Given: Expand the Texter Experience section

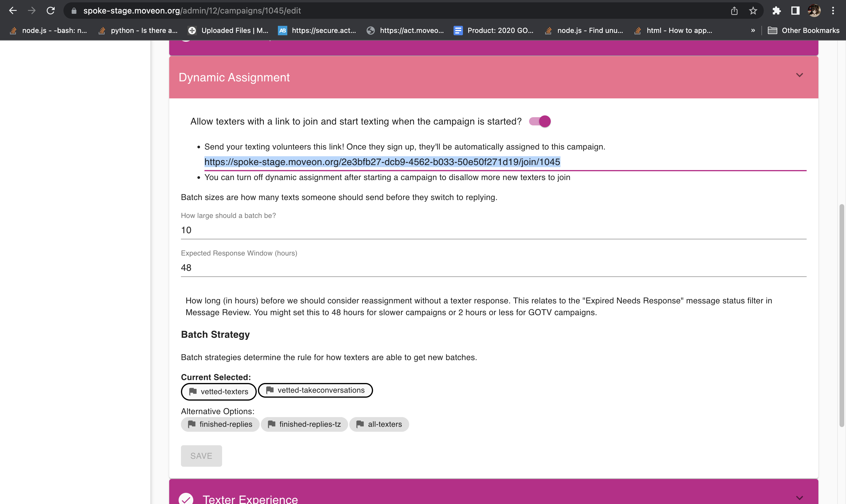Looking at the screenshot, I should [x=799, y=498].
